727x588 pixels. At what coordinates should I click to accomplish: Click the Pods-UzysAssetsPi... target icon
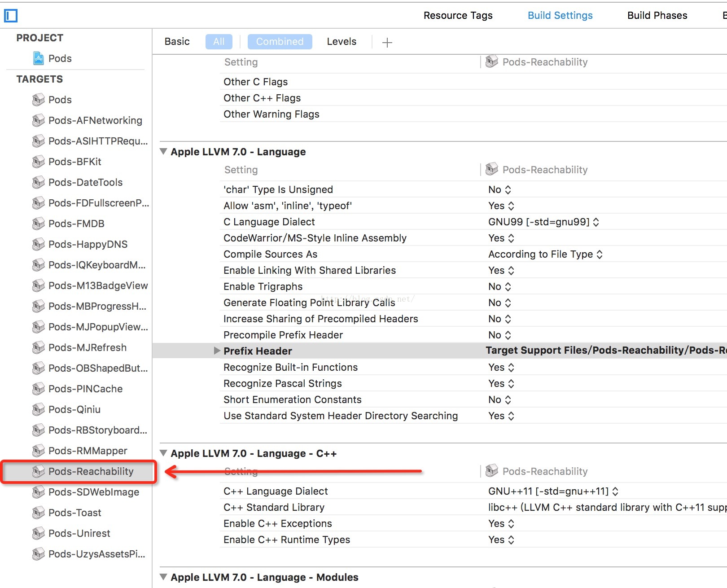tap(39, 554)
